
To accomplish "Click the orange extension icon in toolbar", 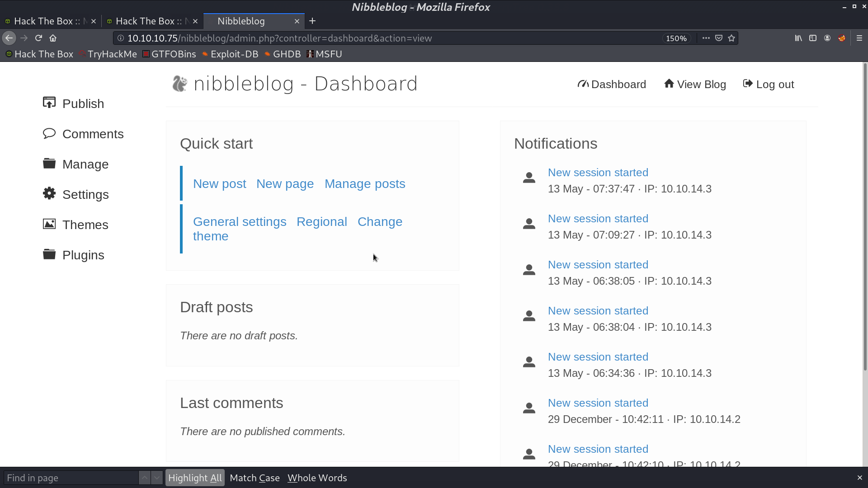I will 842,38.
